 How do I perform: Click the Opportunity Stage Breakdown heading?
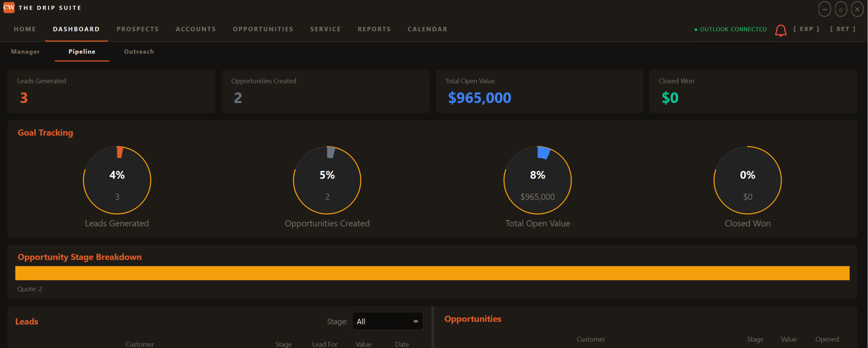point(80,257)
